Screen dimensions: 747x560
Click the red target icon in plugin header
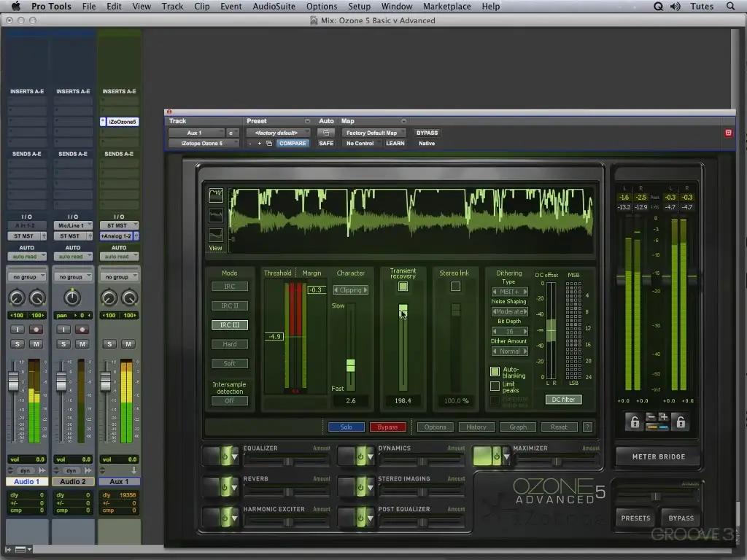728,133
